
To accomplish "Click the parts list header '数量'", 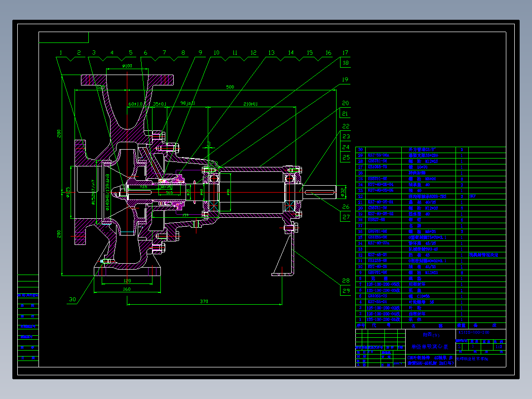I will pyautogui.click(x=461, y=325).
